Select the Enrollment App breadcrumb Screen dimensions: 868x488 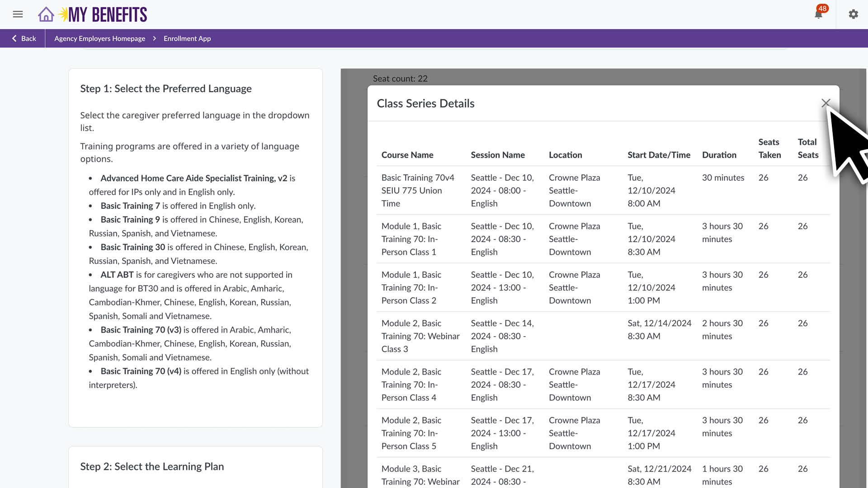[x=187, y=38]
